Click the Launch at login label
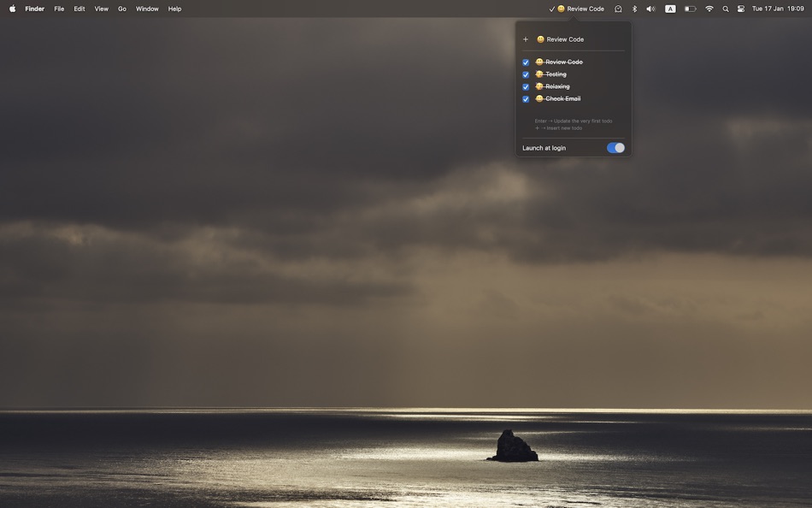812x508 pixels. coord(544,148)
